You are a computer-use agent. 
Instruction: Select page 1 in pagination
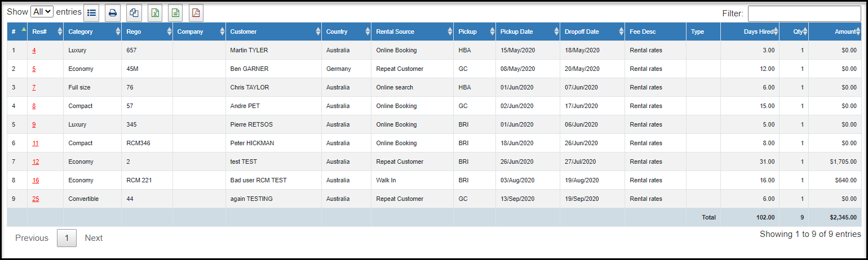[x=67, y=238]
